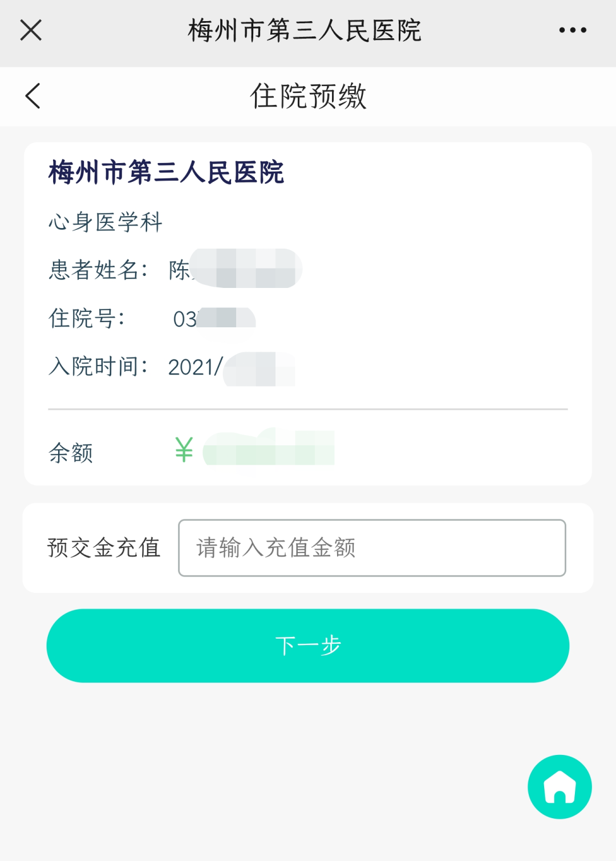The height and width of the screenshot is (861, 616).
Task: Click the 梅州市第三人民医院 top bar title
Action: [x=305, y=30]
